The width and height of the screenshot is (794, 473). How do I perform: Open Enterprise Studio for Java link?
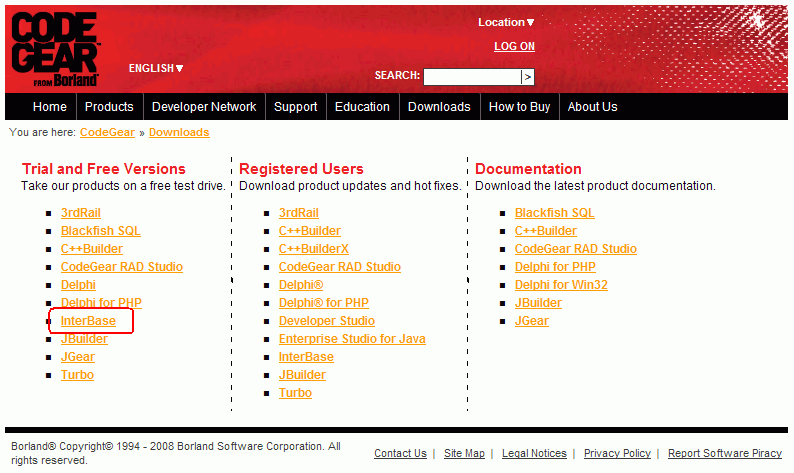pyautogui.click(x=352, y=339)
